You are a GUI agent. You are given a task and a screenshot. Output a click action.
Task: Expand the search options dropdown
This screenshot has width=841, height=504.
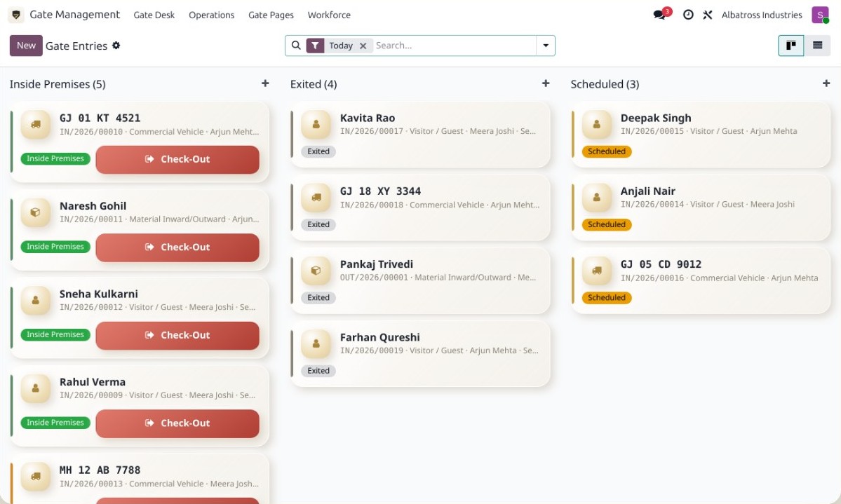point(546,46)
